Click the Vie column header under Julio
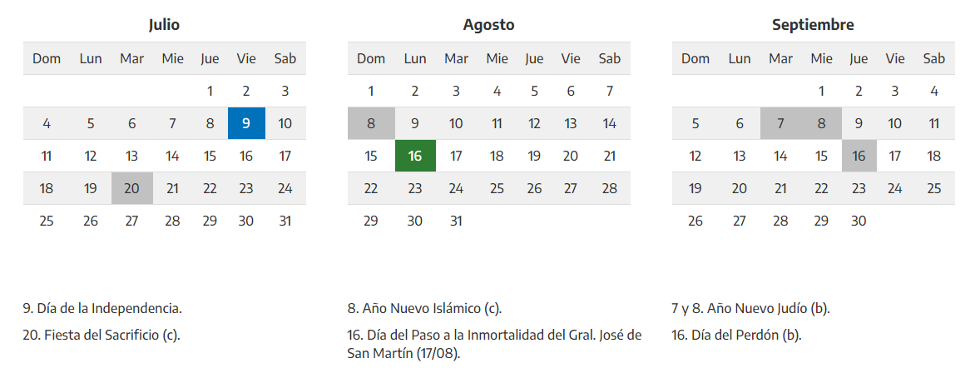Screen dimensions: 980x378 [246, 58]
